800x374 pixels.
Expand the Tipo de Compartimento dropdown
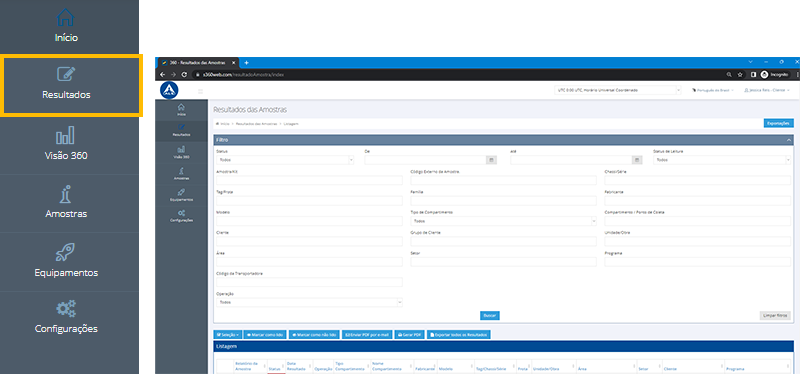click(x=504, y=221)
